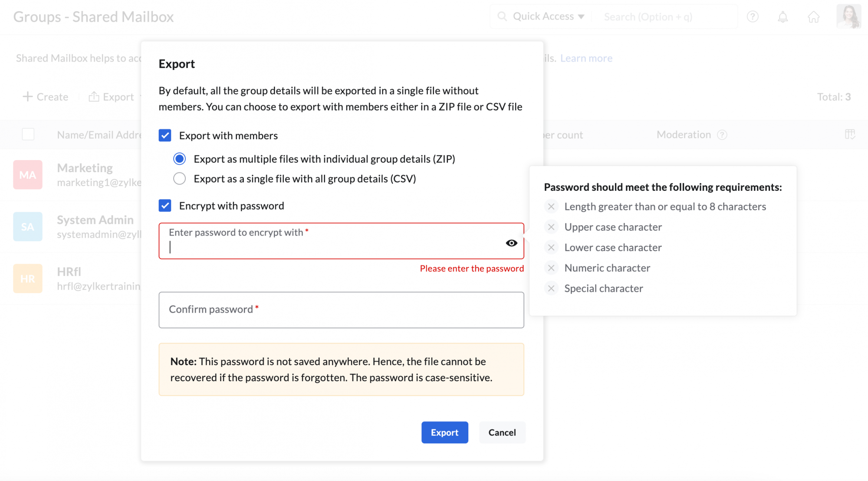Open the Learn more link
This screenshot has height=481, width=868.
(586, 58)
